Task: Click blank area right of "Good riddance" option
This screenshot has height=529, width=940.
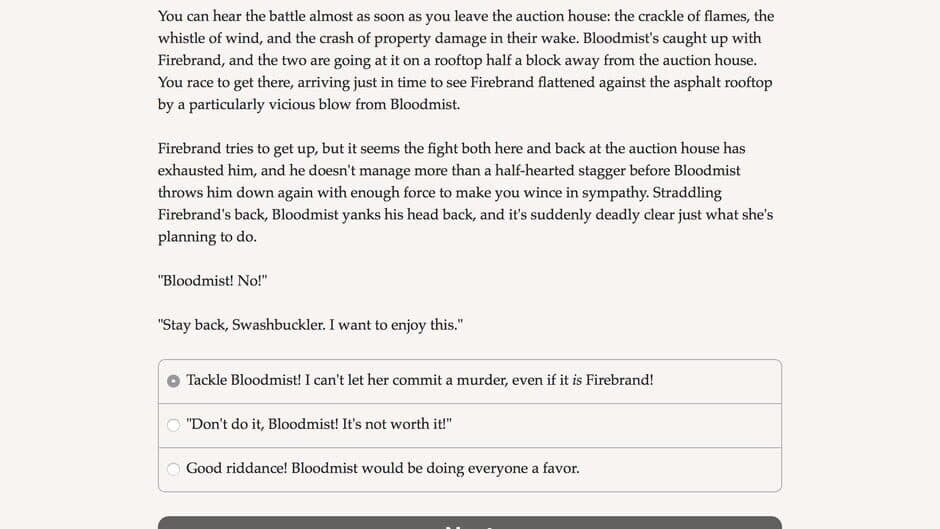Action: pos(680,469)
